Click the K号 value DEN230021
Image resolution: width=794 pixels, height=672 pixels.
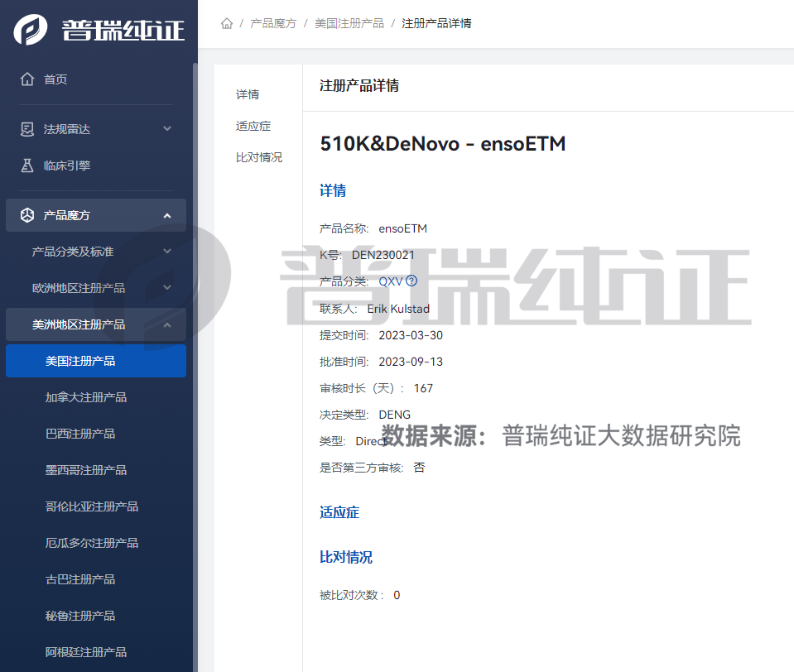point(383,255)
